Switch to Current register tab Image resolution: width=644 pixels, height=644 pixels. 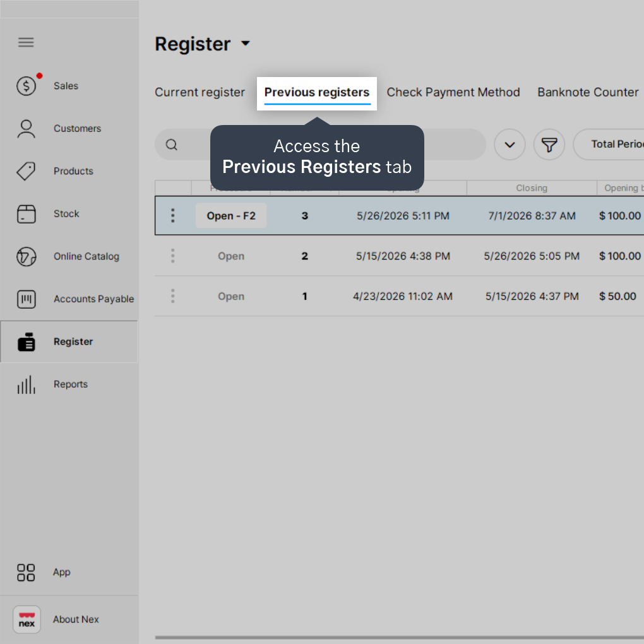200,92
